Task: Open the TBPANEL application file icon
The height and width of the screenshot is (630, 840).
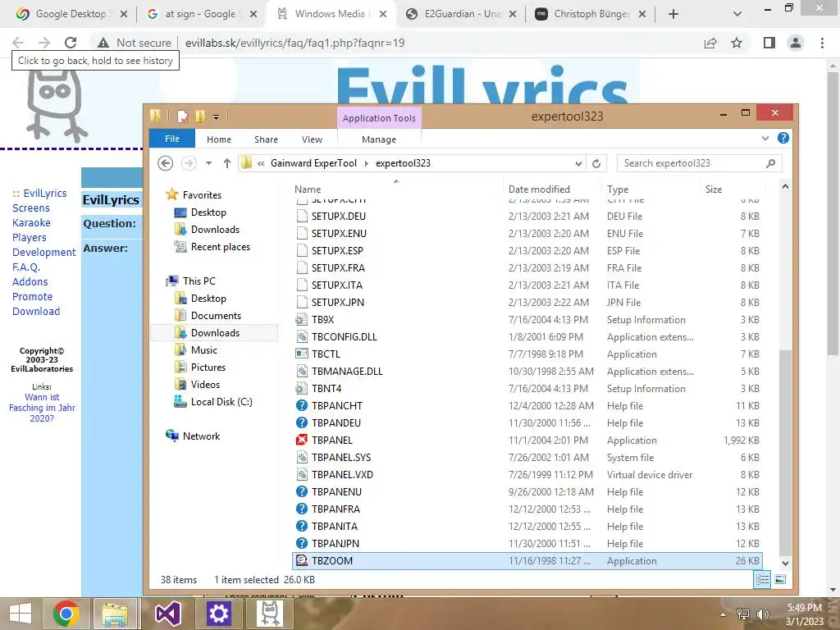Action: (302, 440)
